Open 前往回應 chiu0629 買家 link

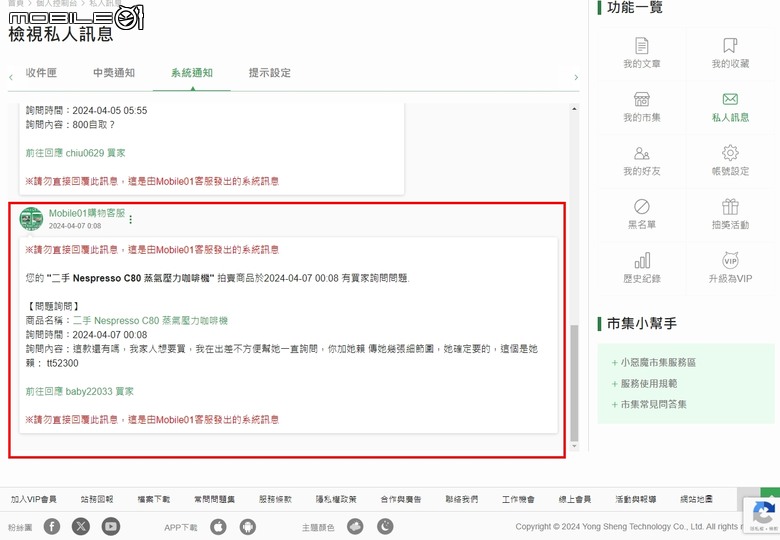click(76, 153)
